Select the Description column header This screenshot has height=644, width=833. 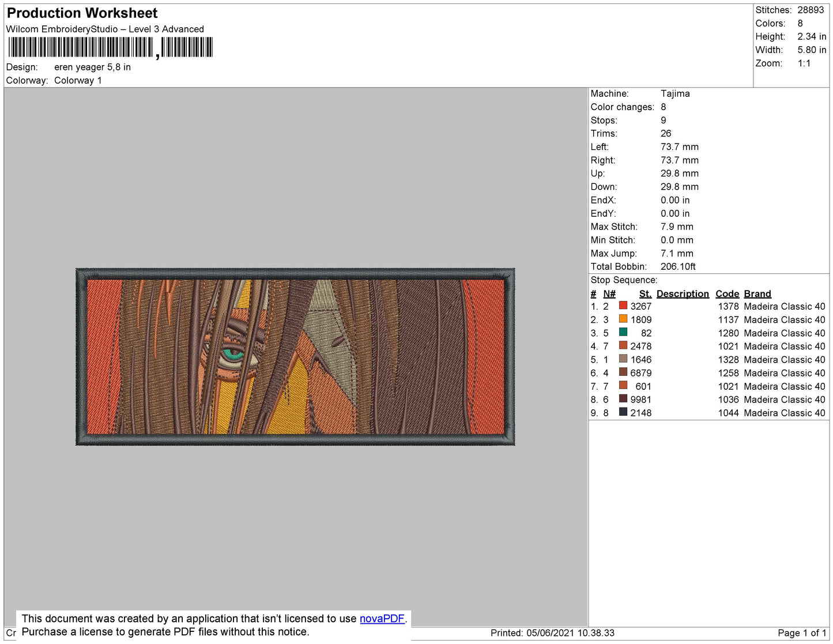[683, 293]
